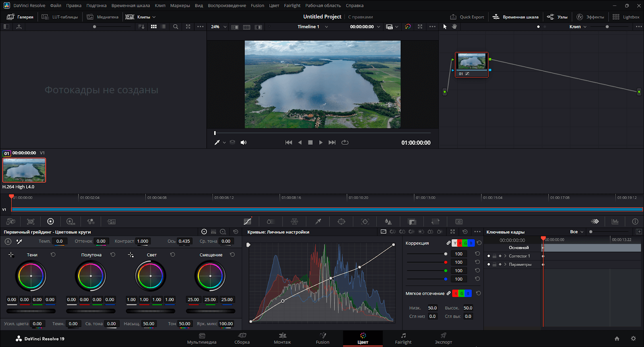Select the pan hand tool in node editor

(x=454, y=27)
